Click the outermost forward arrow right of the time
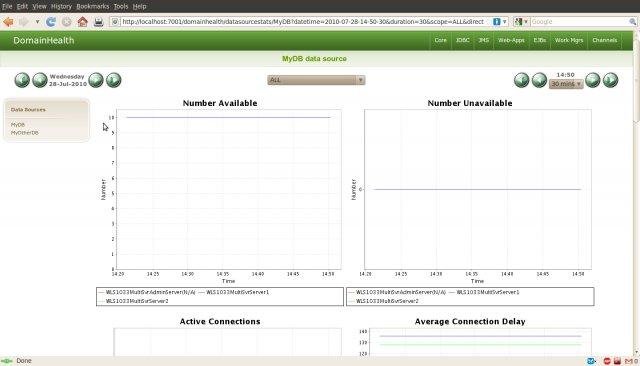Image resolution: width=640 pixels, height=366 pixels. coord(611,80)
